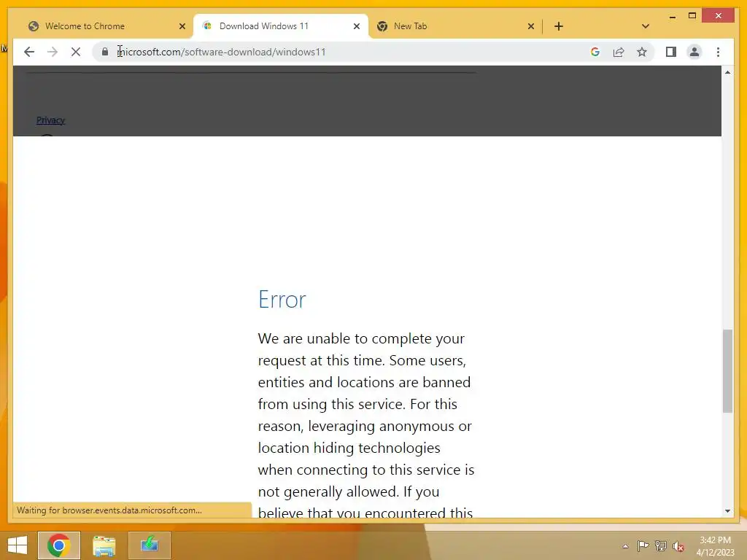Open the Windows Start button
Screen dimensions: 747x560
pyautogui.click(x=18, y=545)
